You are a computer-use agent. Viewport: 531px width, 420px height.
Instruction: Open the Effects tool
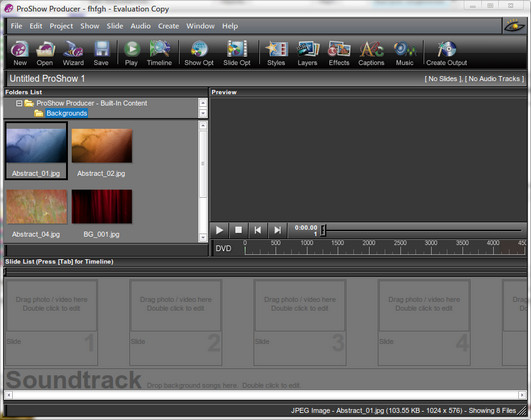pos(339,53)
